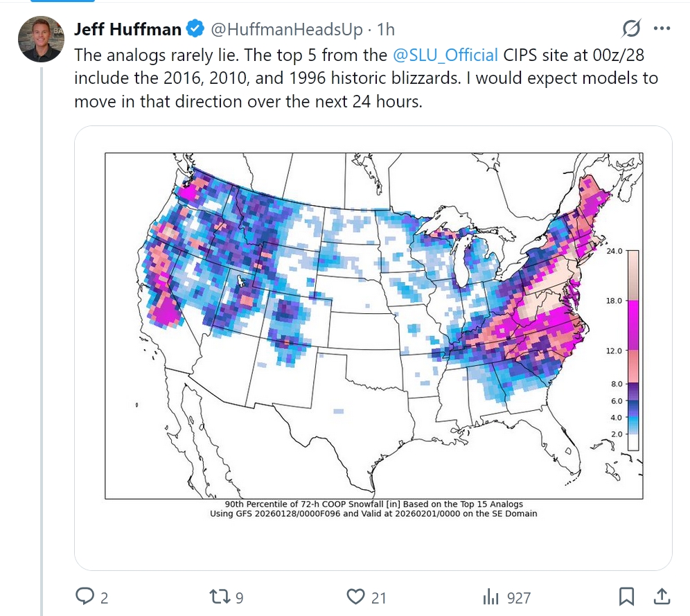Viewport: 690px width, 616px height.
Task: Click the pale 18–24 inch legend band
Action: pyautogui.click(x=633, y=275)
